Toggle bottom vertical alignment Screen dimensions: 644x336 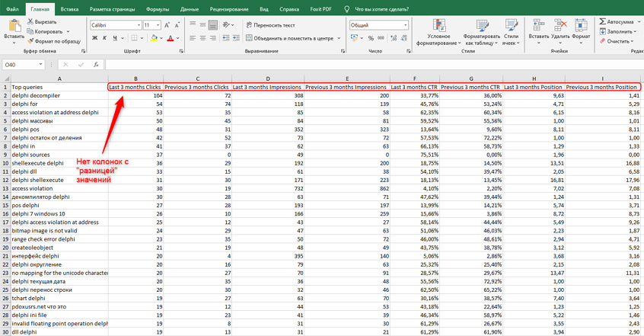click(x=212, y=24)
